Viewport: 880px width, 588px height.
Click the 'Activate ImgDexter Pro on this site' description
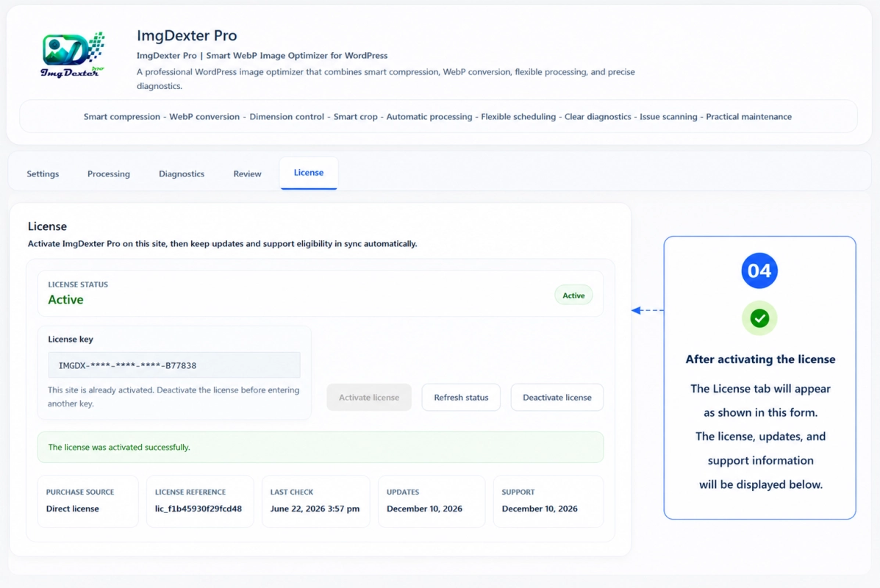click(222, 243)
